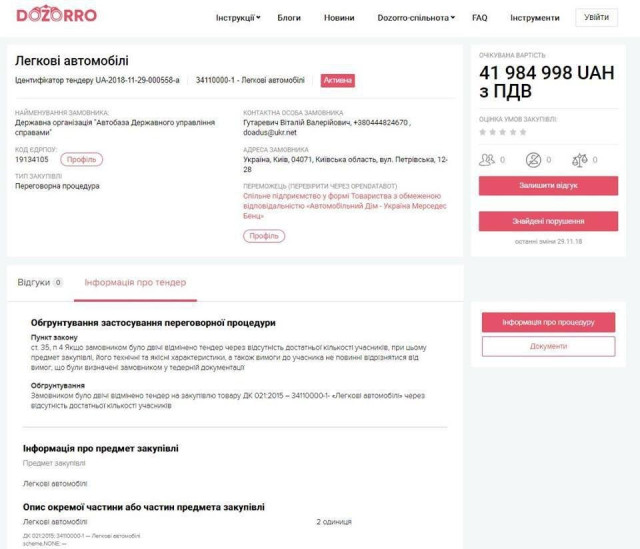This screenshot has width=640, height=549.
Task: Click Профіль button under the EDRPOU code
Action: [x=81, y=159]
